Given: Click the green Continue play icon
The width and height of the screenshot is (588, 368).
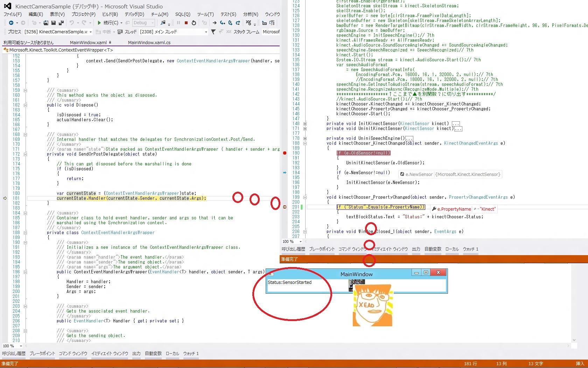Looking at the screenshot, I should [x=99, y=23].
